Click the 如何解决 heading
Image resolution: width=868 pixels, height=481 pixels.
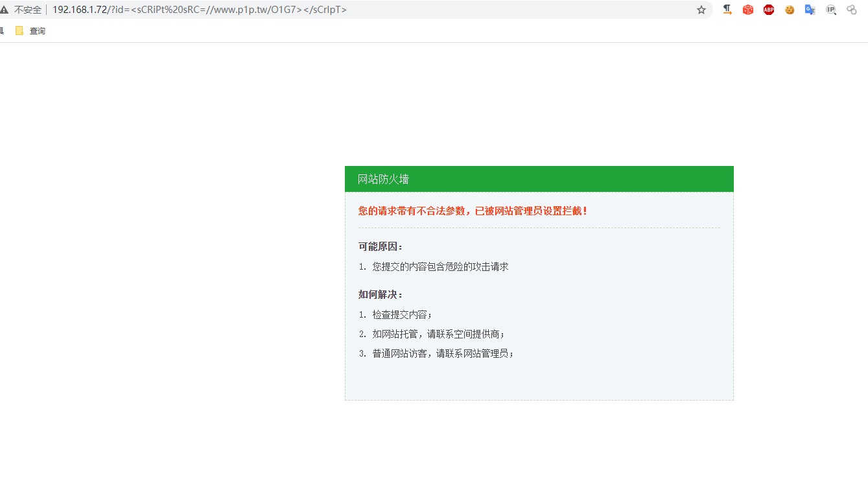pyautogui.click(x=381, y=295)
